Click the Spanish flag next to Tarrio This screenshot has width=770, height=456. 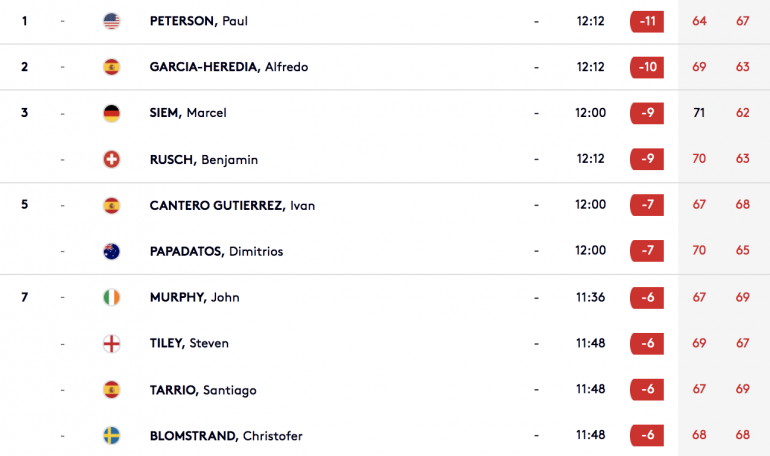point(111,390)
